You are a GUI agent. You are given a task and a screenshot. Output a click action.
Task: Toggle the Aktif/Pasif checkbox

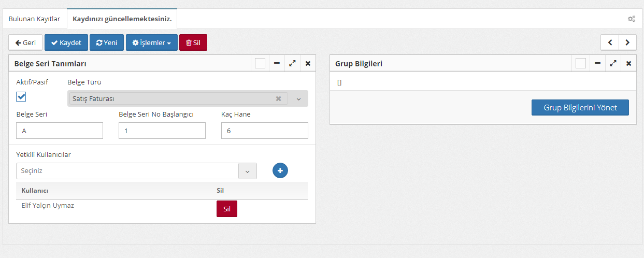tap(21, 97)
